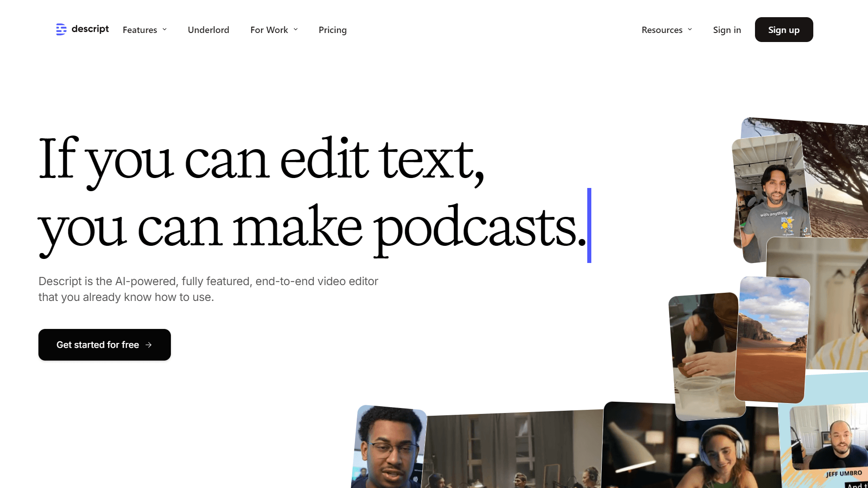868x488 pixels.
Task: Open the Underlord page link
Action: (x=208, y=30)
